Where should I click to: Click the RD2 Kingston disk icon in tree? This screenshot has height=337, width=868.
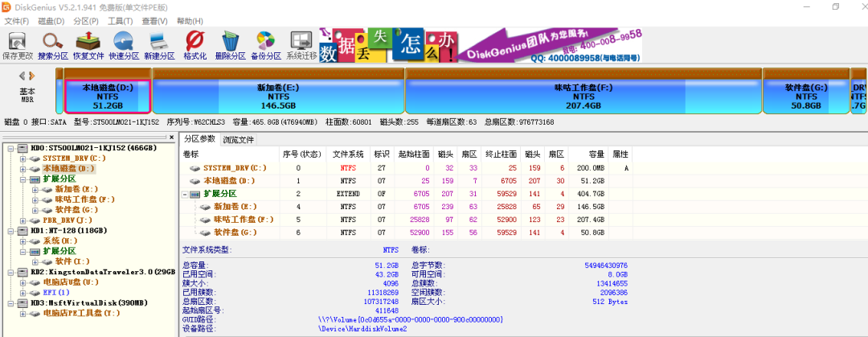click(x=23, y=272)
